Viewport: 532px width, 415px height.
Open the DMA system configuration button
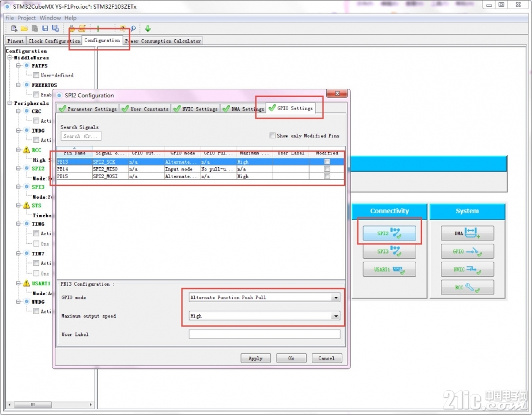point(467,233)
